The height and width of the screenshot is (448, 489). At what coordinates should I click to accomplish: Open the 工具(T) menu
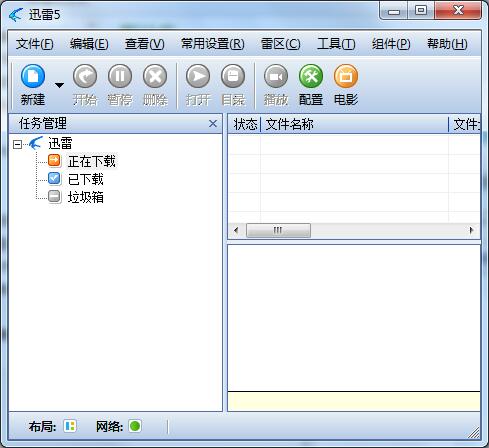336,44
